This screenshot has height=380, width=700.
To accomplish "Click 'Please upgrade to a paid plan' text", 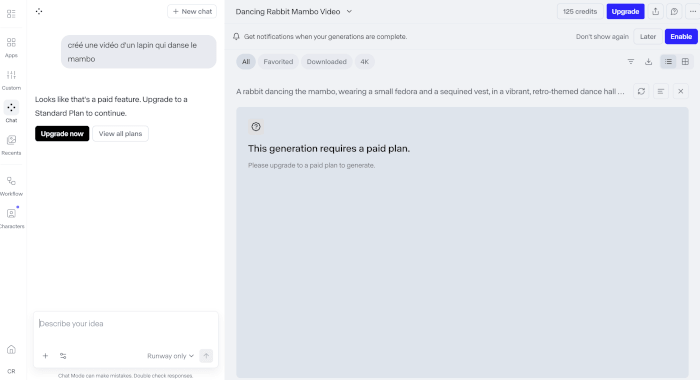I will coord(311,165).
